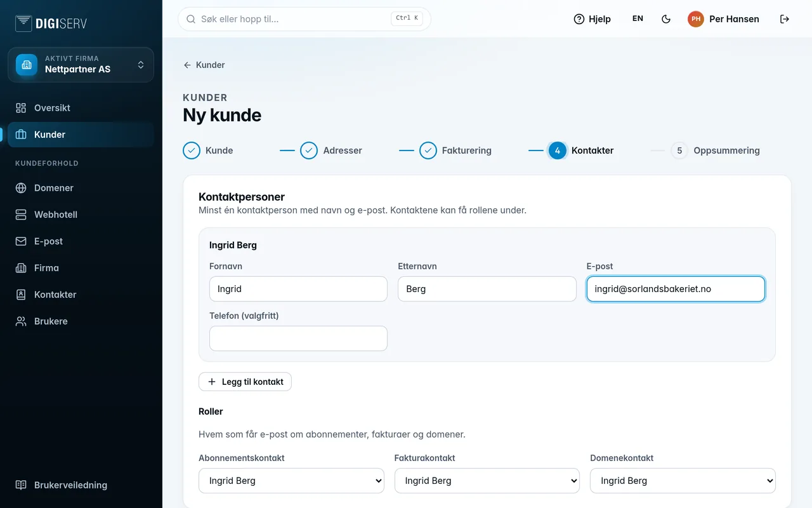Click the Oversikt dashboard icon
Viewport: 812px width, 508px height.
click(x=21, y=108)
